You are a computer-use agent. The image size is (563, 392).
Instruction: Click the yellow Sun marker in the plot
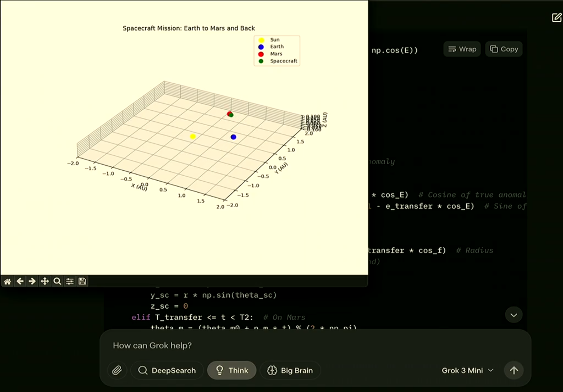tap(193, 137)
